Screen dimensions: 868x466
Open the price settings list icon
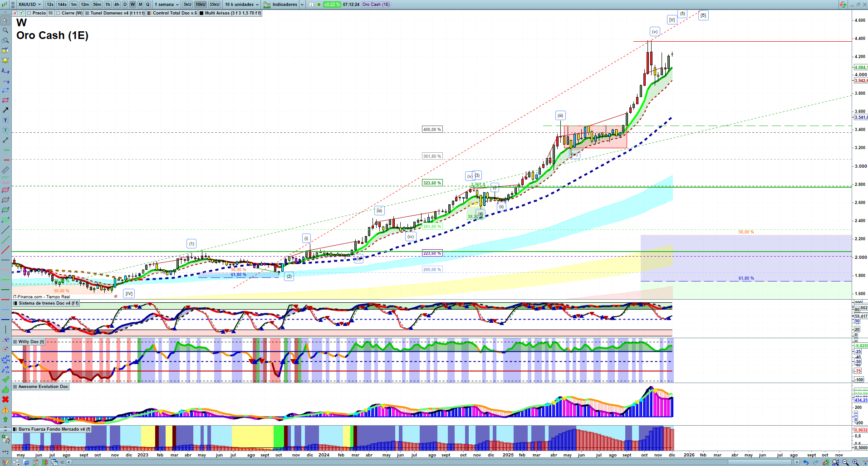[51, 13]
